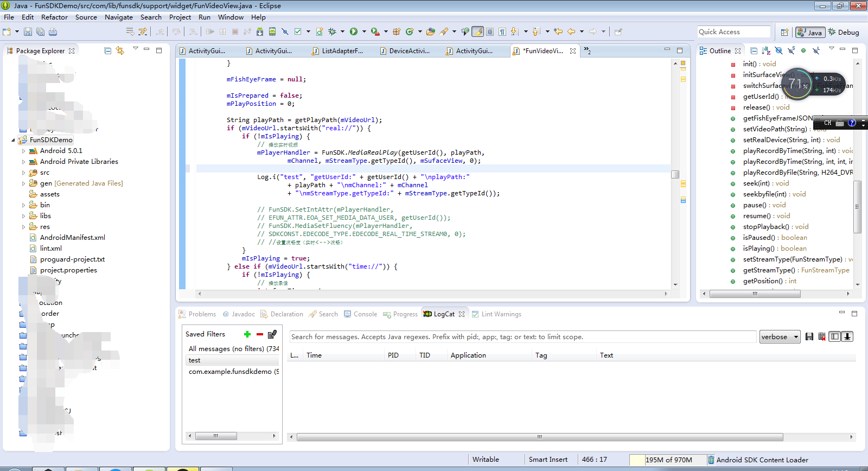Screen dimensions: 868x471
Task: Expand the src folder in Package Explorer
Action: [x=23, y=173]
